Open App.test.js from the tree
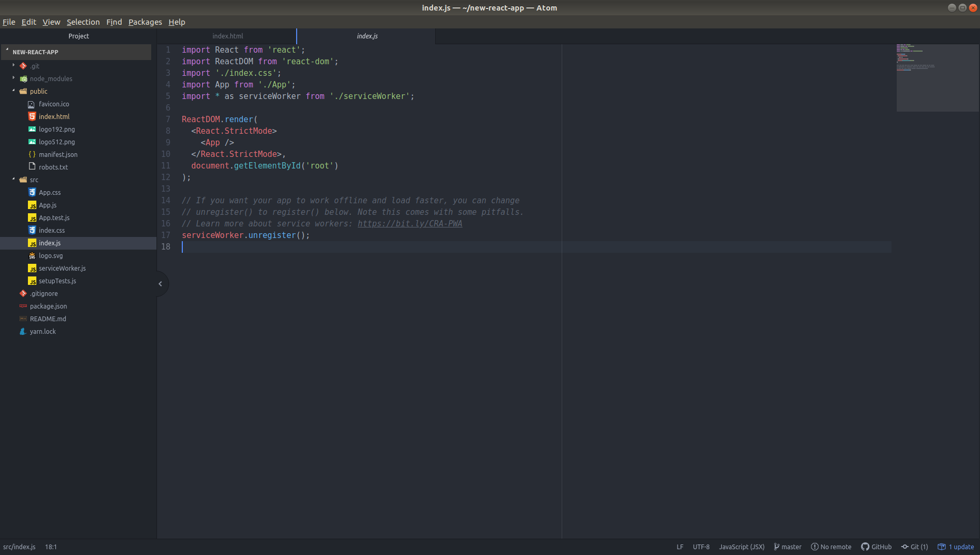This screenshot has width=980, height=555. click(x=54, y=217)
